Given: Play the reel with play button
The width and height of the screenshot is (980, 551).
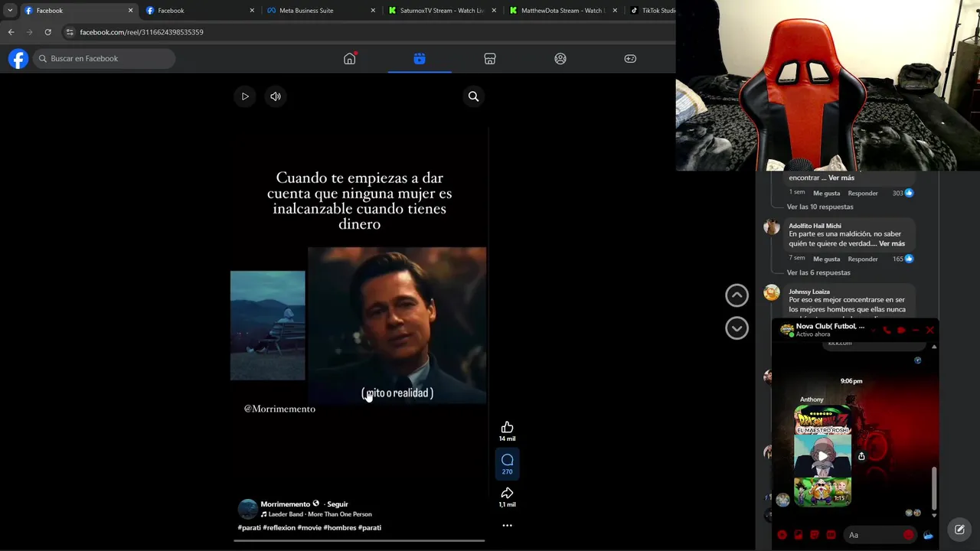Looking at the screenshot, I should coord(245,96).
